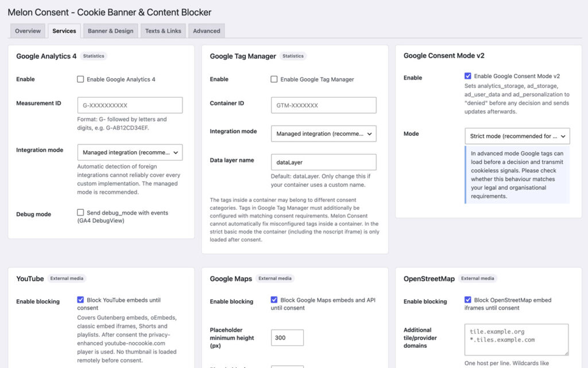Switch to Banner & Design tab
This screenshot has width=588, height=368.
[111, 31]
